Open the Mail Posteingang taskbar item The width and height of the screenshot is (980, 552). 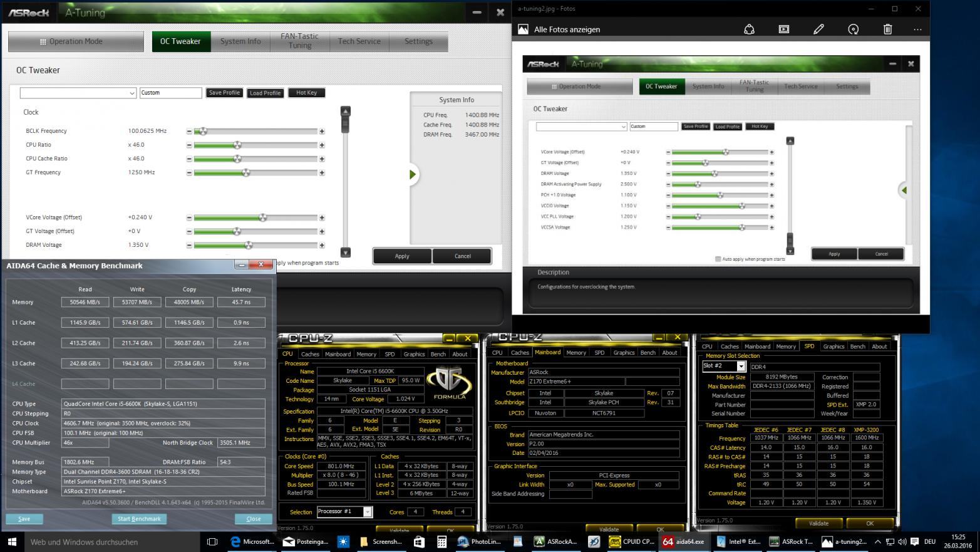pos(306,541)
